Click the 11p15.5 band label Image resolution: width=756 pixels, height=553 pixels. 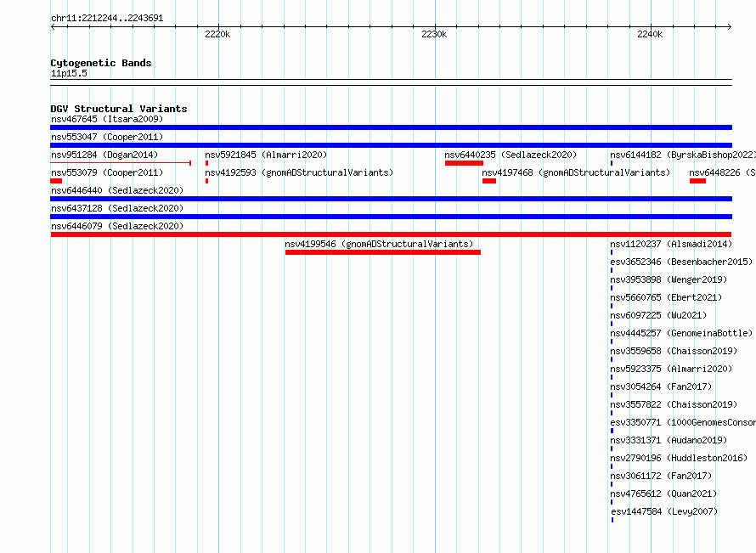pos(69,73)
